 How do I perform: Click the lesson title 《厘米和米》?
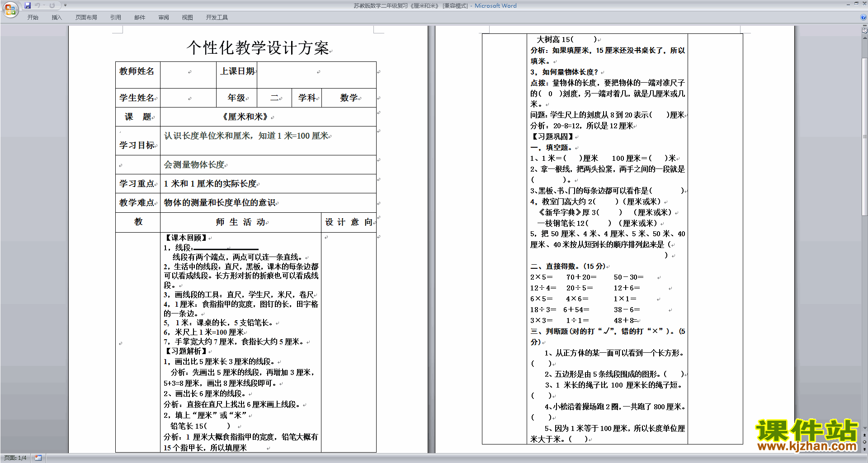coord(245,117)
